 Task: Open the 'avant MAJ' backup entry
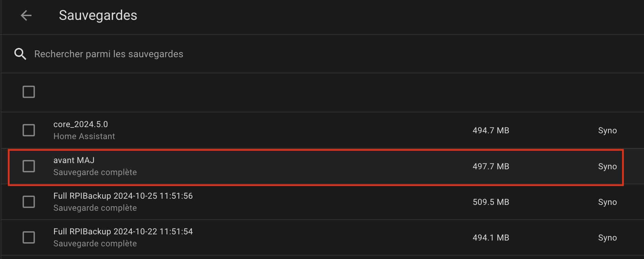74,160
